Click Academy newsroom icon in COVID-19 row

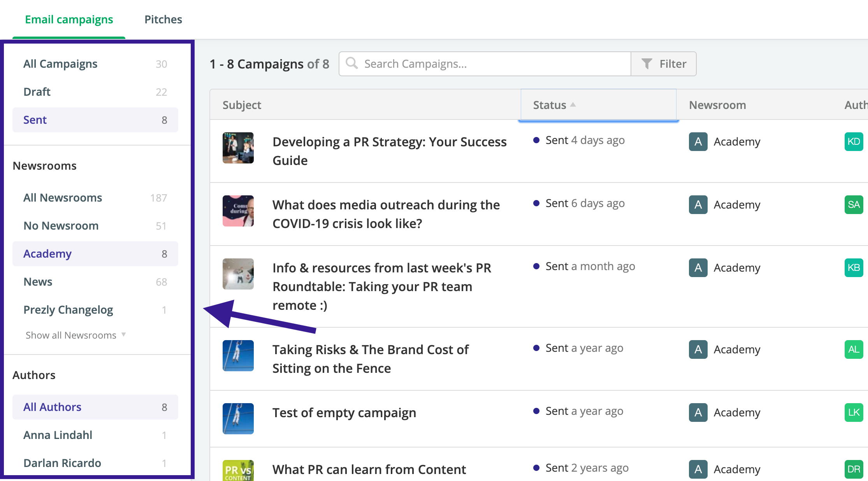[x=698, y=205]
